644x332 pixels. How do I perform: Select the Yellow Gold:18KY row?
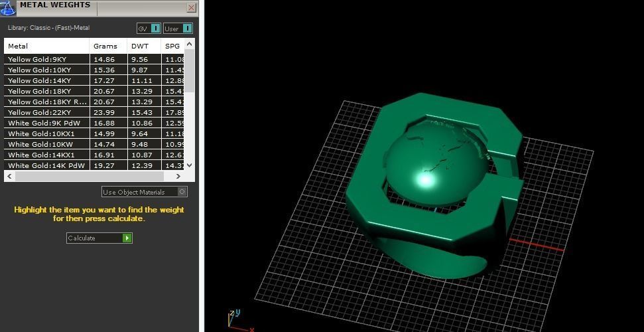click(94, 92)
